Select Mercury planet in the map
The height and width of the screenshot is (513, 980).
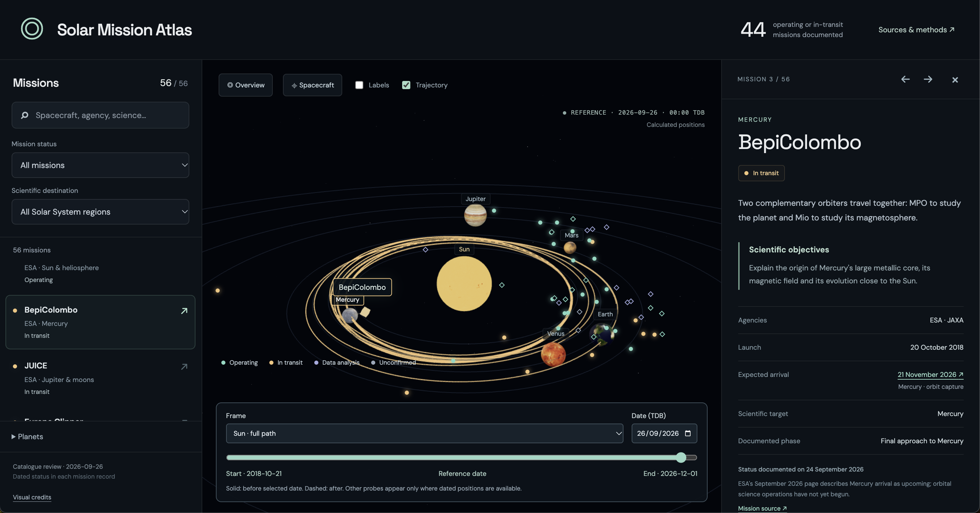[350, 315]
